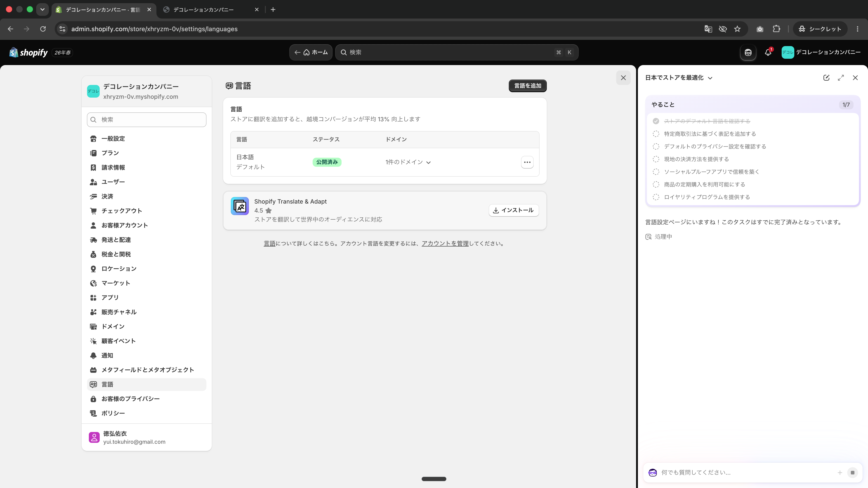Start a new chat with the compose icon
Viewport: 868px width, 488px height.
[826, 78]
